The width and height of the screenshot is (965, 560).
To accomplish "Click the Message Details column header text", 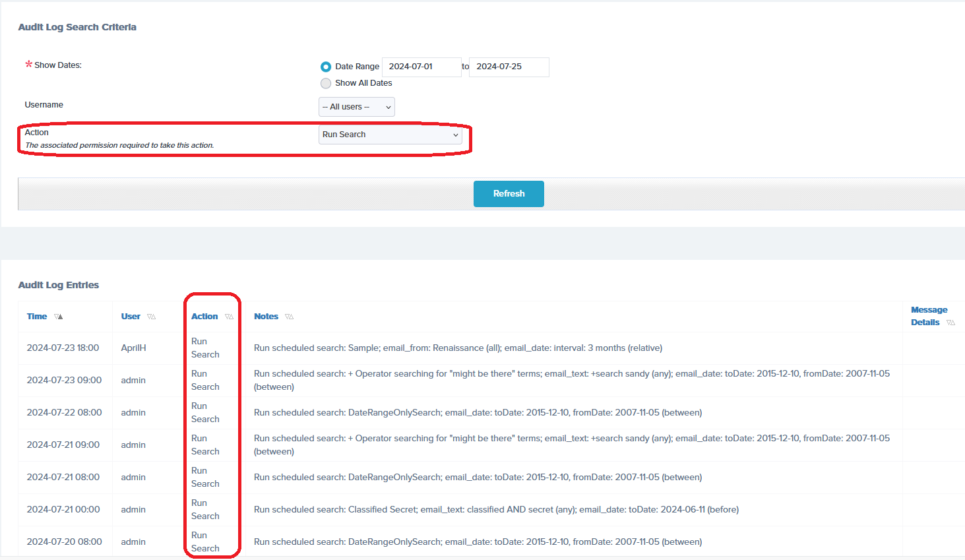I will pos(928,316).
